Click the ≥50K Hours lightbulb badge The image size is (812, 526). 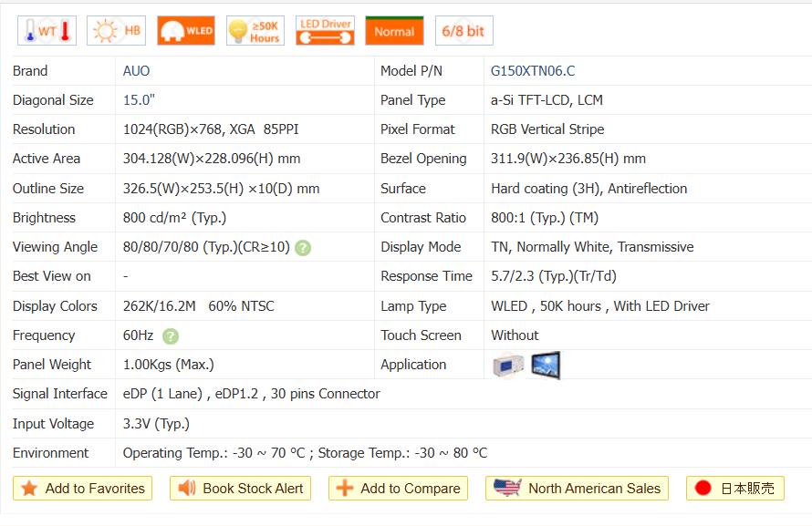tap(255, 31)
